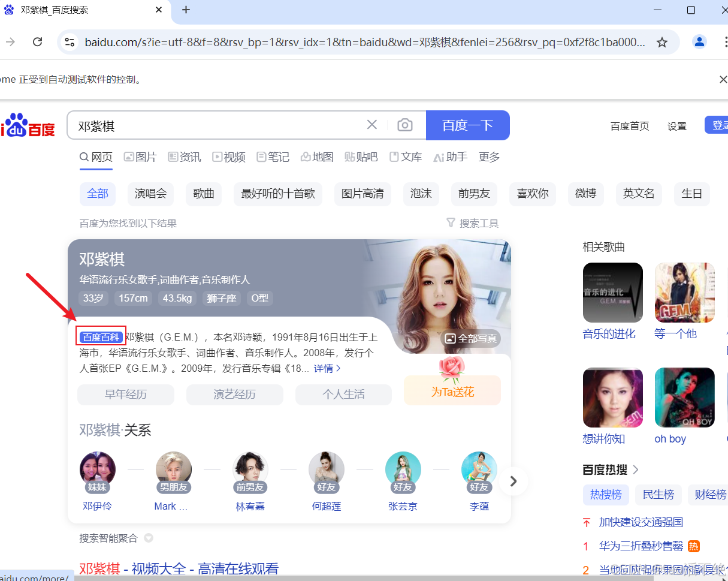728x581 pixels.
Task: Switch to 笔记 search tab
Action: 273,157
